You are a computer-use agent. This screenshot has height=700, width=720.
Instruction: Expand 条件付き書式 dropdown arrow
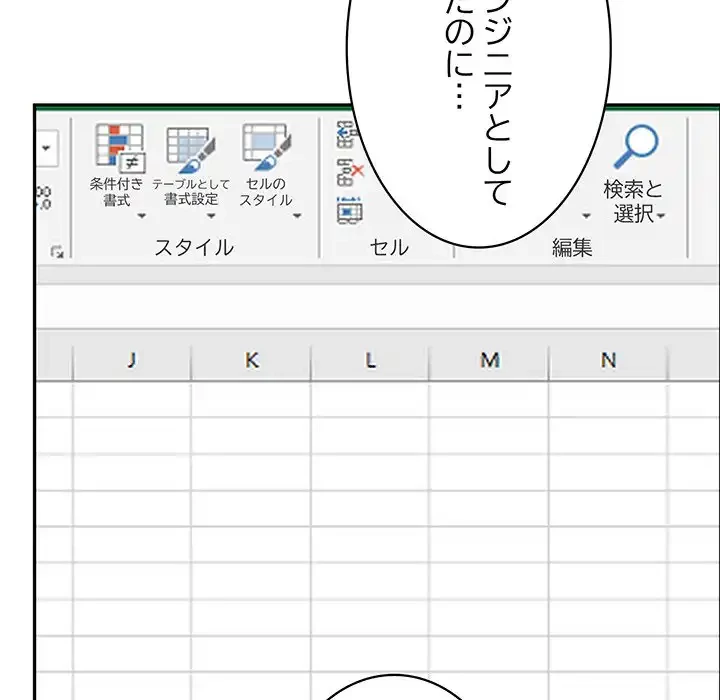141,215
